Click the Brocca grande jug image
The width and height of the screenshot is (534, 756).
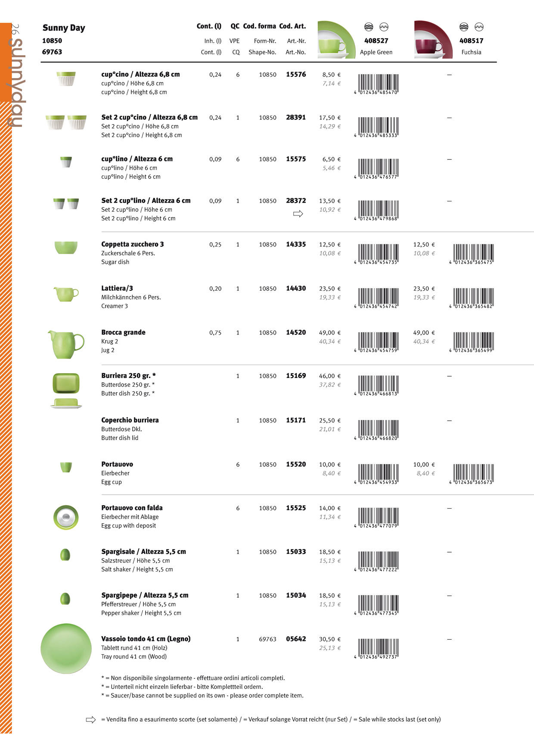[x=66, y=344]
